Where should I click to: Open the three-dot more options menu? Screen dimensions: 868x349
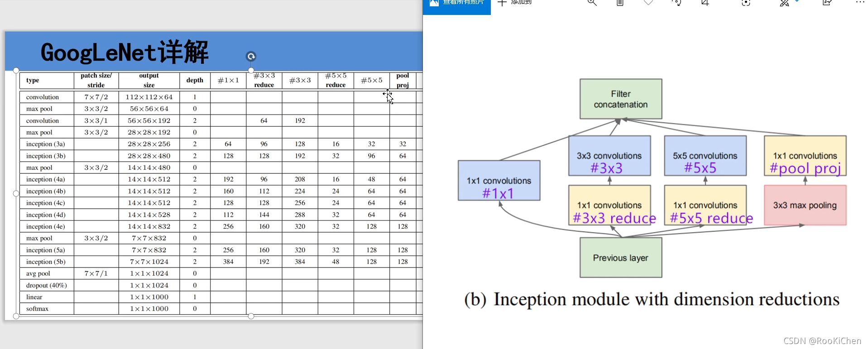click(860, 2)
